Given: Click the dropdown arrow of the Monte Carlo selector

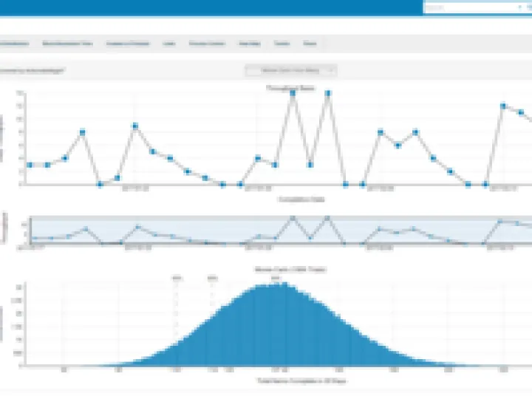Looking at the screenshot, I should click(x=330, y=70).
